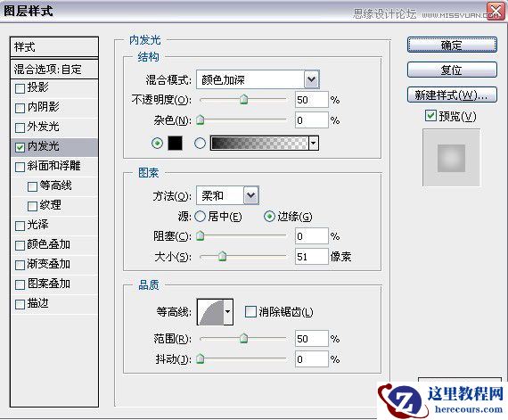Close the 图层样式 dialog

(496, 12)
